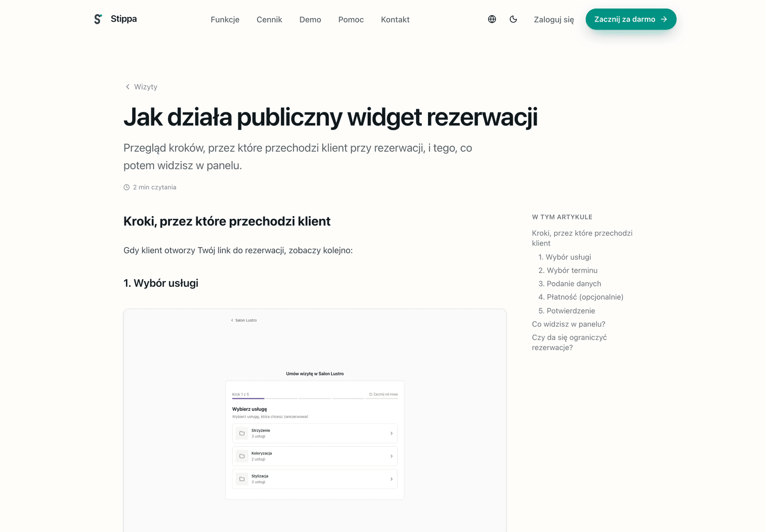Screen dimensions: 766x532
Task: Open the Demo nav link
Action: tap(310, 20)
